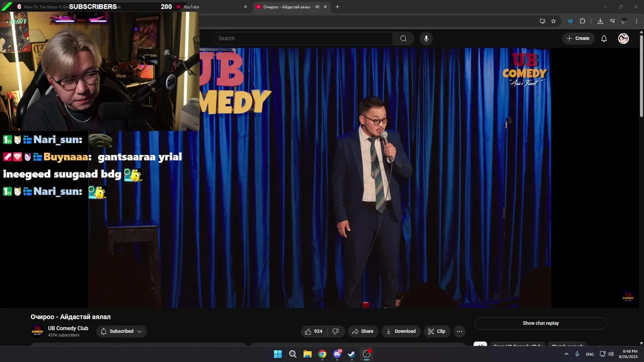Open the browser Extensions puzzle icon
This screenshot has height=362, width=644.
tap(583, 21)
